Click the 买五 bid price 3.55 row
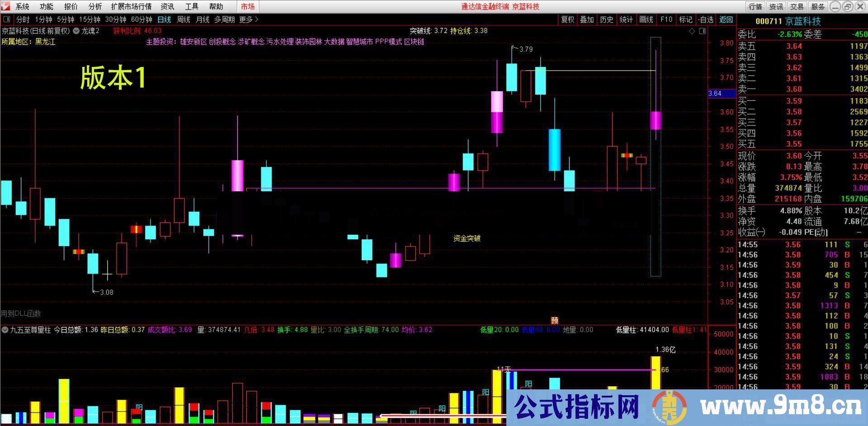868x426 pixels. 802,144
